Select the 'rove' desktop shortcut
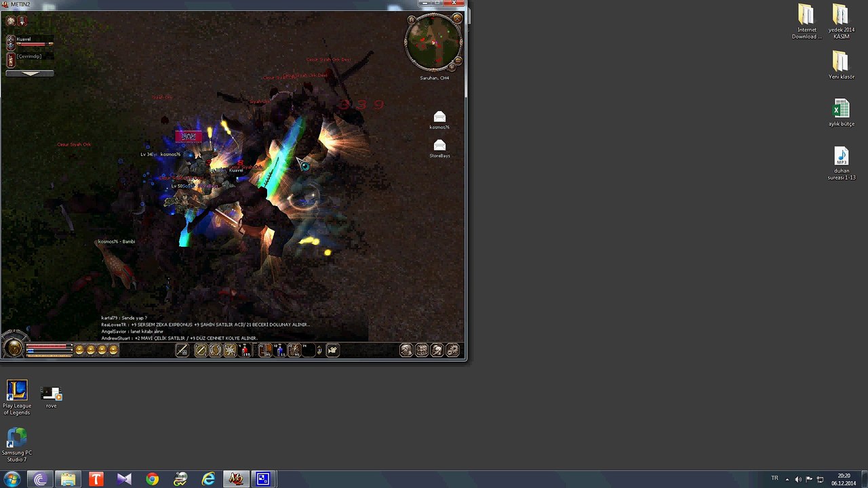Screen dimensions: 868x488 point(51,397)
